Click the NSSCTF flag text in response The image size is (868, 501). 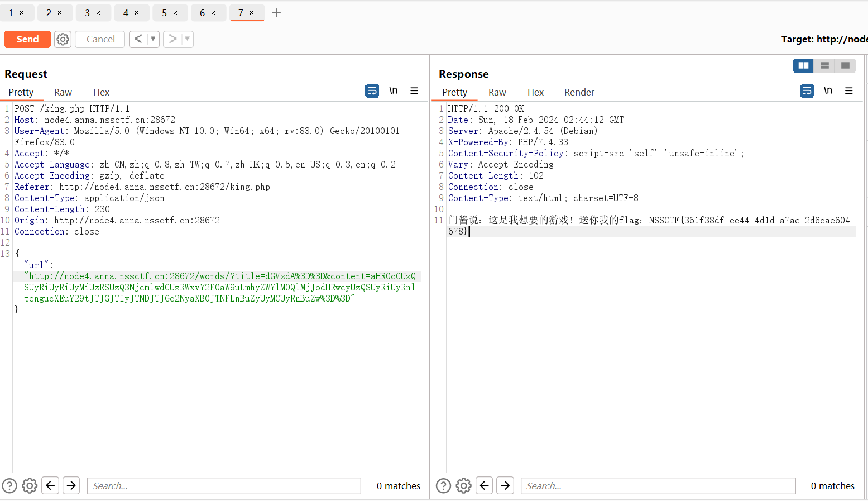click(x=649, y=226)
